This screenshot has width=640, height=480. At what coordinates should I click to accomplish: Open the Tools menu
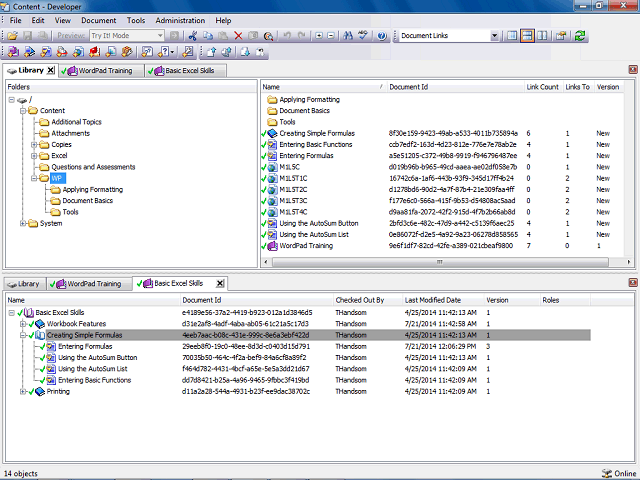point(136,20)
